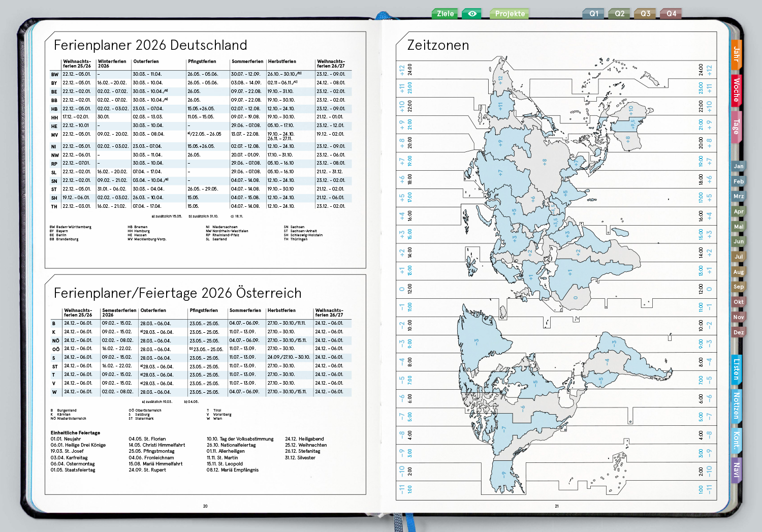Click the Salzburg cell '24.09./27.10. - 30.10.'

(x=289, y=357)
